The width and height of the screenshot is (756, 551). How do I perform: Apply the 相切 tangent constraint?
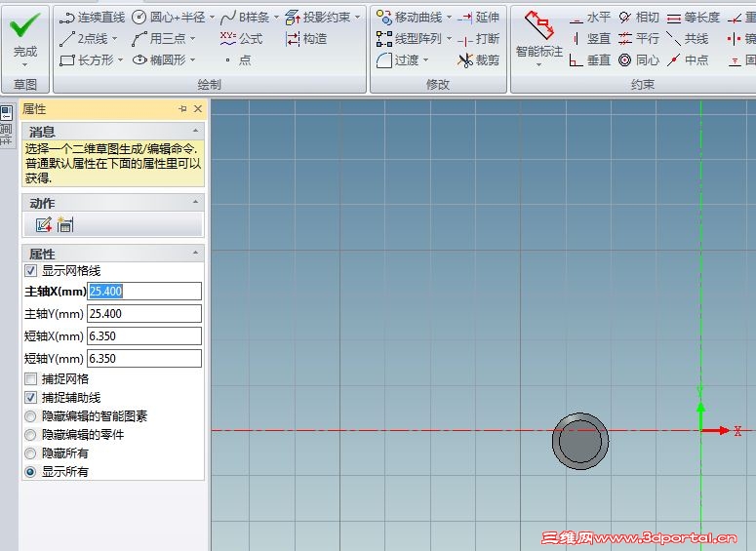click(638, 18)
